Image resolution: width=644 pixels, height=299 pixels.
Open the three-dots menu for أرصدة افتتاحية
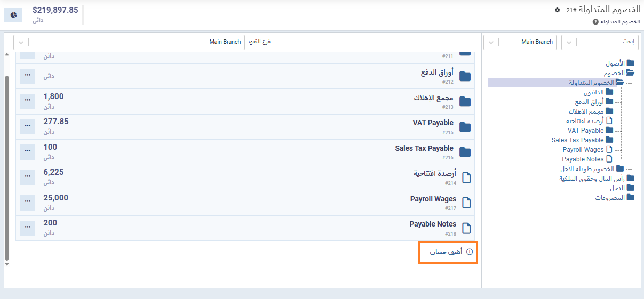[28, 177]
